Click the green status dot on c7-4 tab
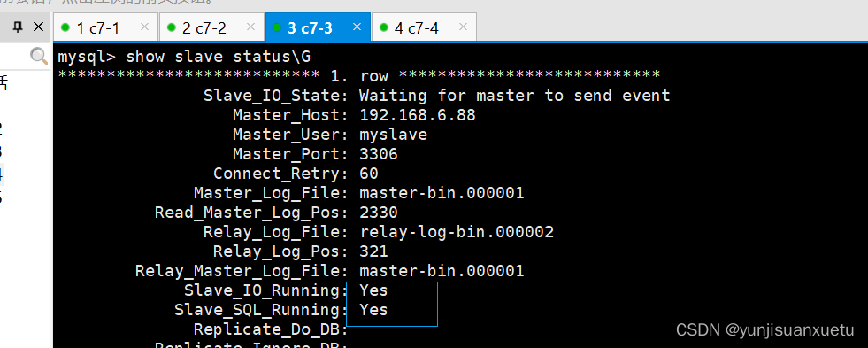The image size is (868, 348). tap(384, 27)
